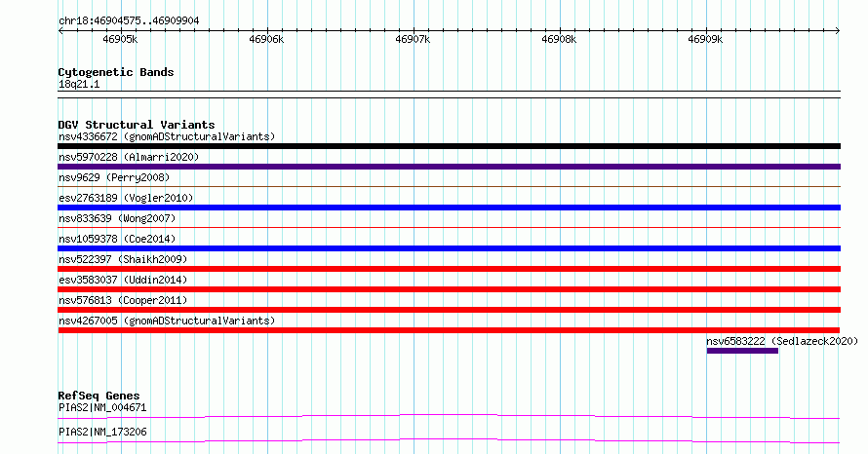Click the esv3583037 (Uddin2014) label
The image size is (868, 454).
pyautogui.click(x=123, y=280)
